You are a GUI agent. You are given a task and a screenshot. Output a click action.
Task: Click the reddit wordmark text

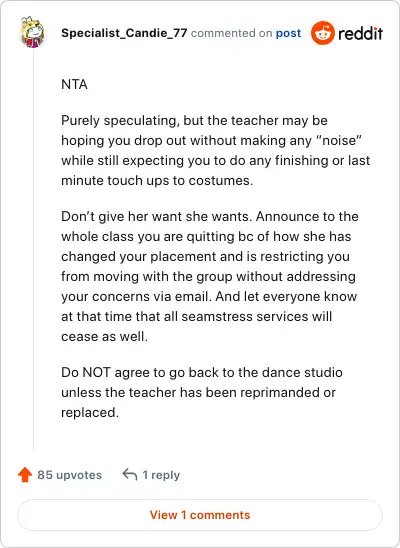tap(360, 34)
